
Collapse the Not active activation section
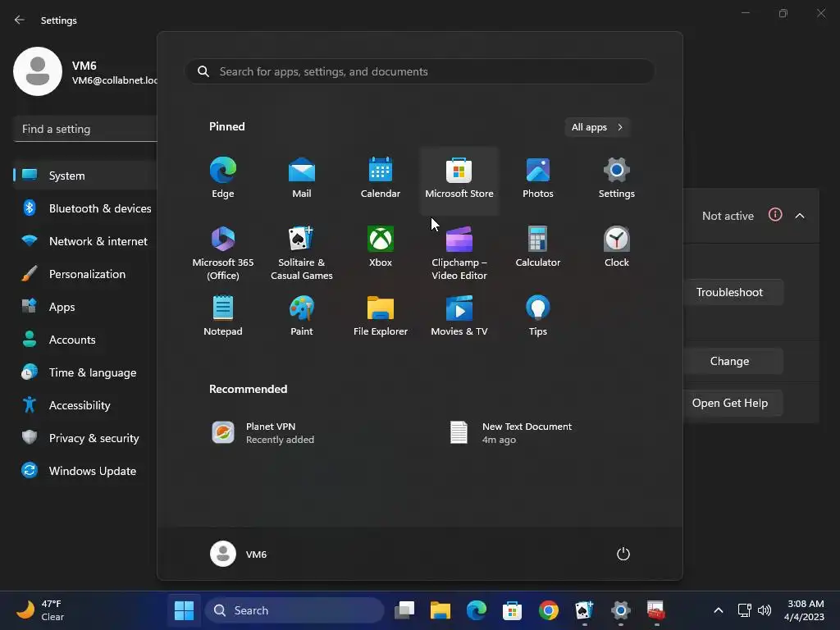(800, 216)
